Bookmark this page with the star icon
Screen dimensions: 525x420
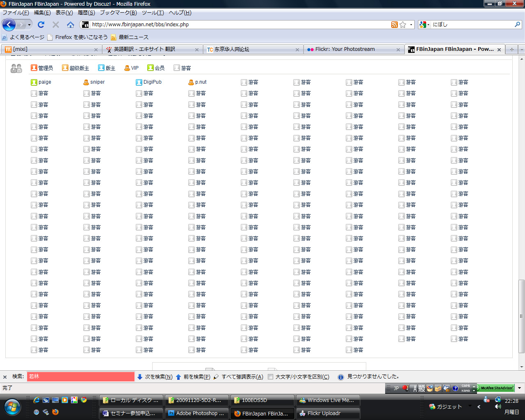(x=403, y=25)
